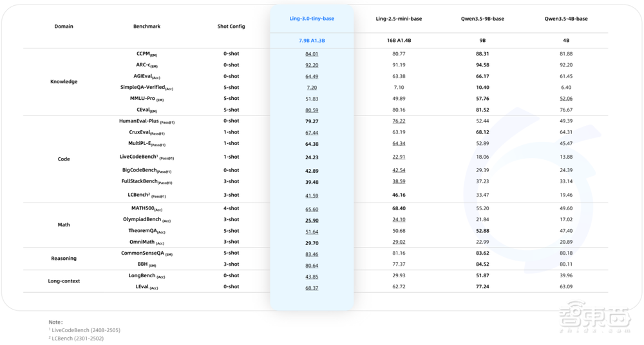The width and height of the screenshot is (644, 345).
Task: Click the LiveCodeBench (2408-2505) footnote
Action: pyautogui.click(x=84, y=330)
